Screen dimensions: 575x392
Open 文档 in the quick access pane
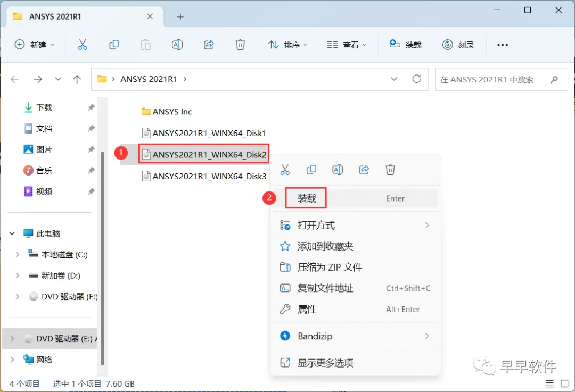tap(38, 128)
